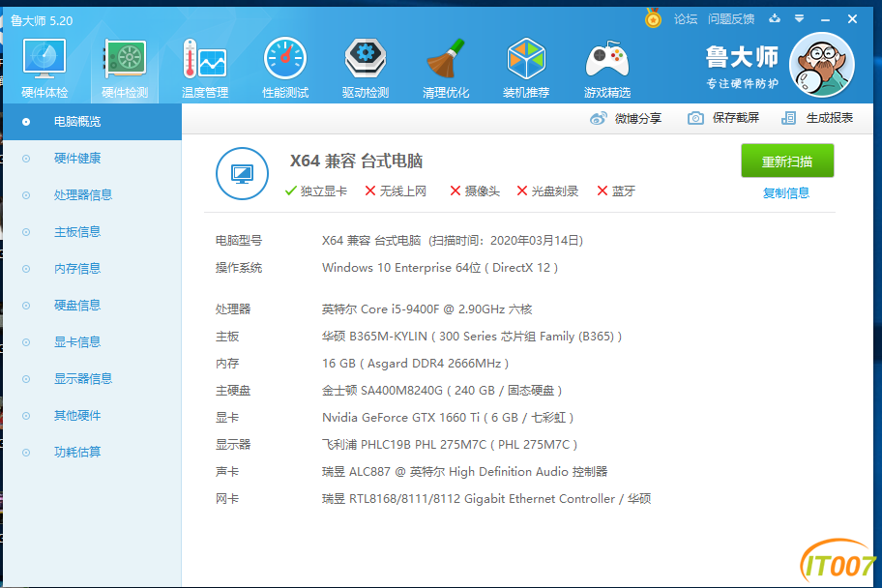Click the 瑞昱 ALC887 sound card value
This screenshot has width=882, height=588.
pos(464,472)
